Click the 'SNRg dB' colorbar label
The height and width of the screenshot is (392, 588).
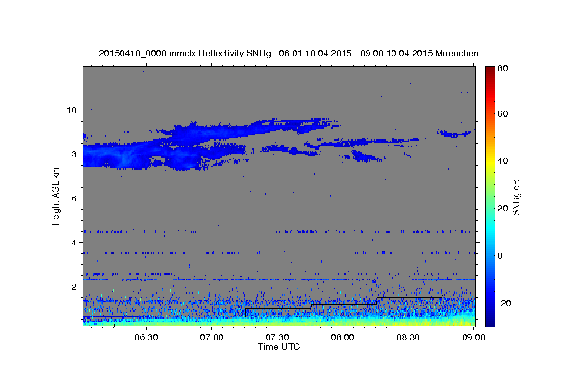[x=516, y=197]
